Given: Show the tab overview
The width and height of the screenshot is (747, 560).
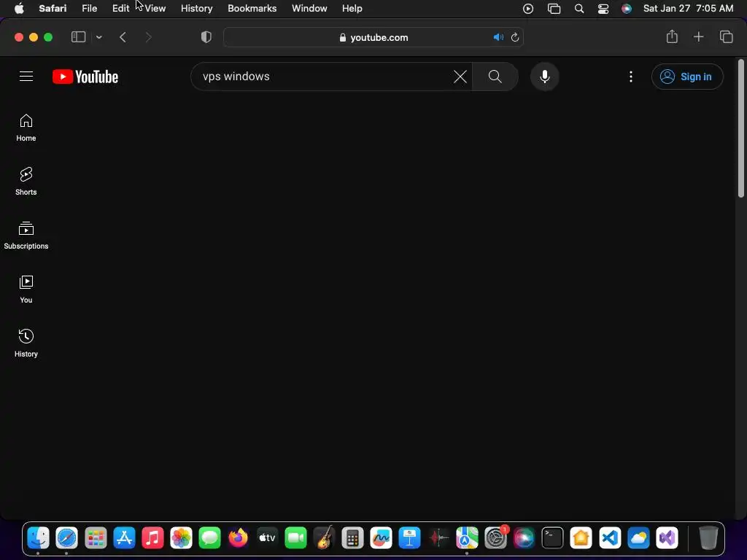Looking at the screenshot, I should point(726,36).
